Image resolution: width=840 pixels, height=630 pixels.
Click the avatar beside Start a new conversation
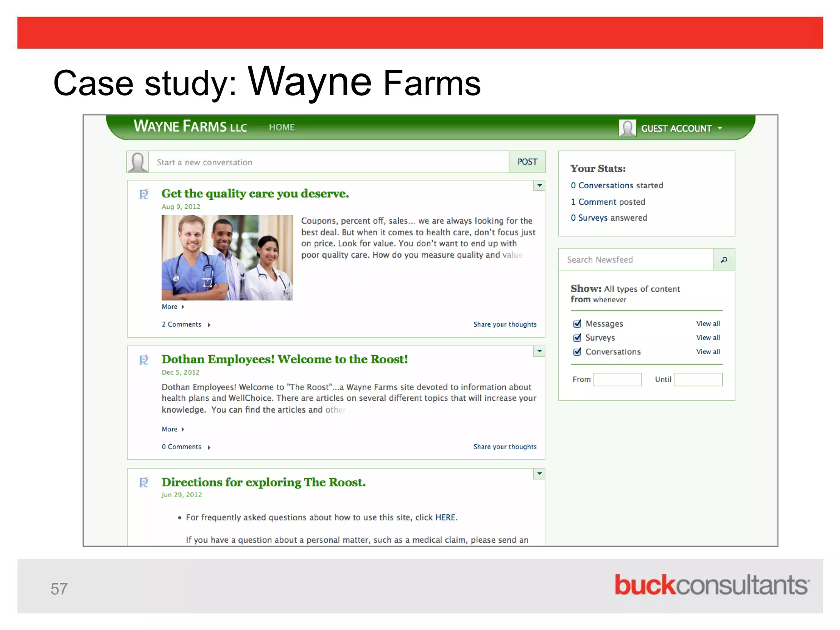pos(138,162)
